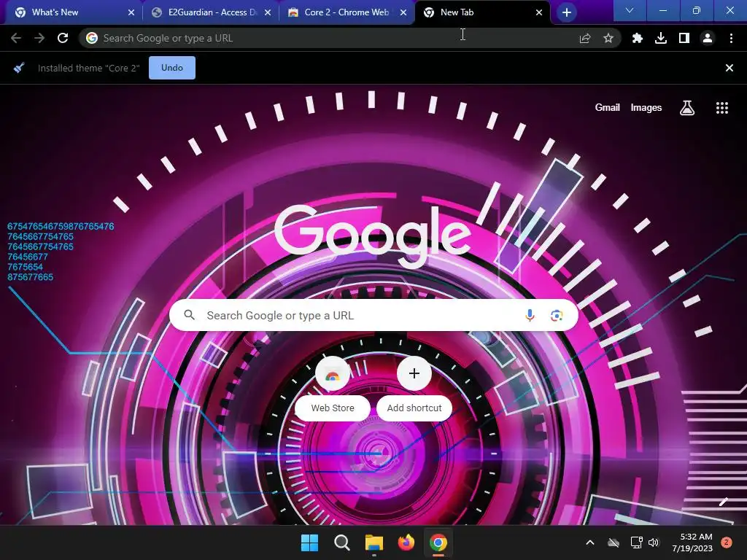Open the Chrome three-dot menu

tap(731, 38)
